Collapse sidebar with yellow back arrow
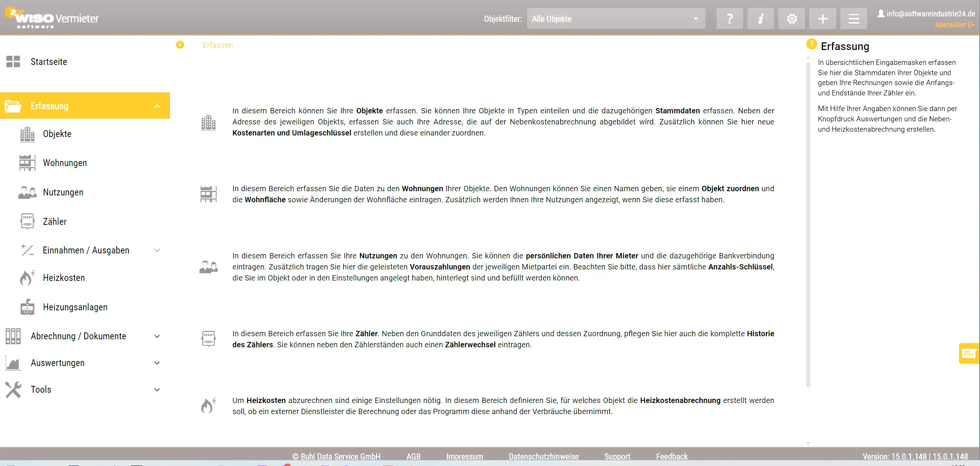The width and height of the screenshot is (980, 466). click(x=180, y=45)
